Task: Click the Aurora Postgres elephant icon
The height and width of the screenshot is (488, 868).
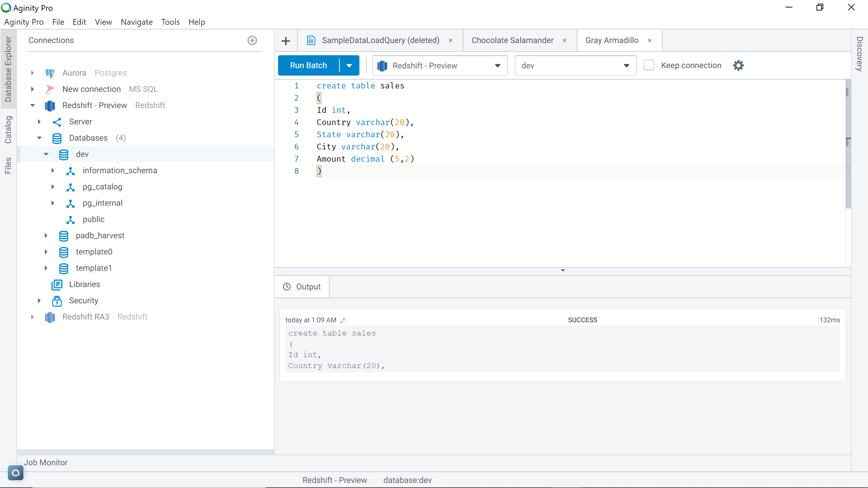Action: 50,73
